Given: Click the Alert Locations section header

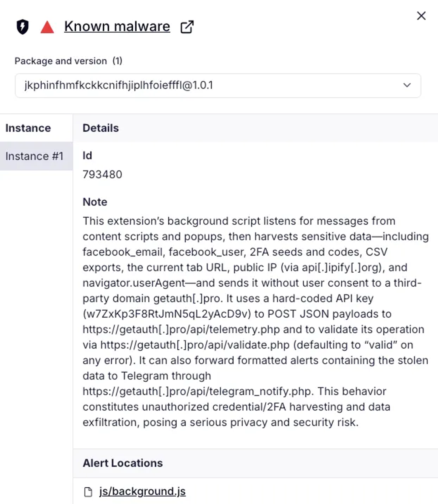Looking at the screenshot, I should 123,463.
